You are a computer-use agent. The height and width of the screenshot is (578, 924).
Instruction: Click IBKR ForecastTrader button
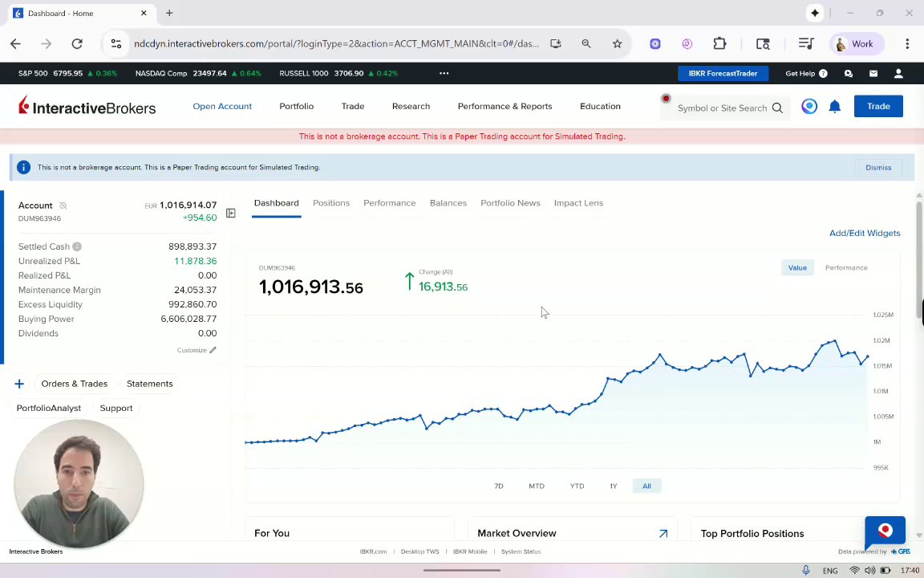723,73
